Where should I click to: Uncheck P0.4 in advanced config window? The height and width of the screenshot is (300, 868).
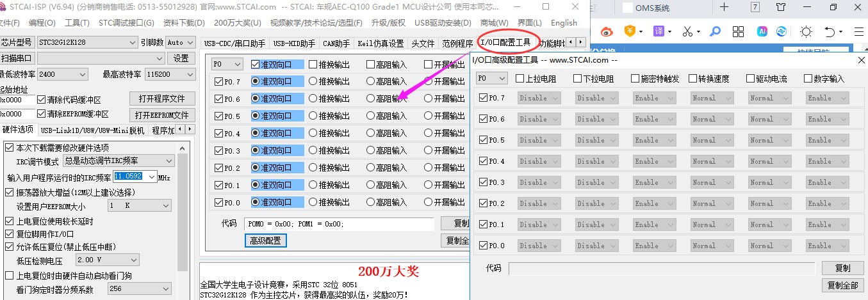click(x=484, y=161)
